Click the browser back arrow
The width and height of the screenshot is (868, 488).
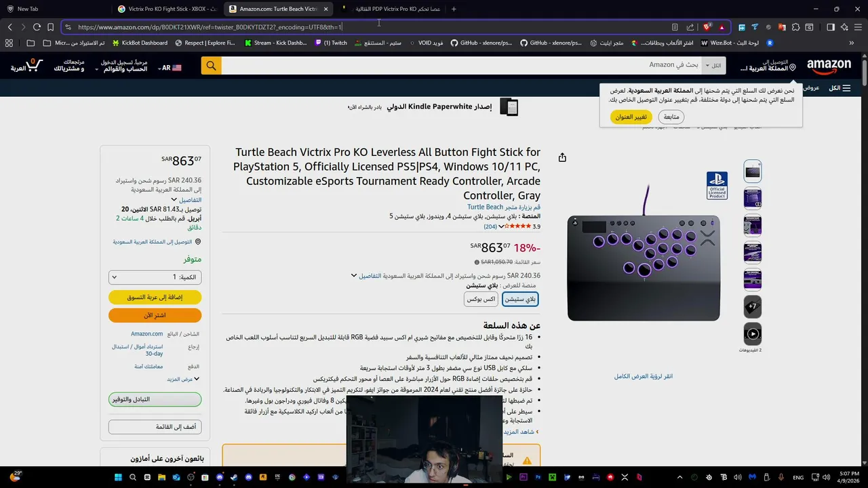(9, 27)
